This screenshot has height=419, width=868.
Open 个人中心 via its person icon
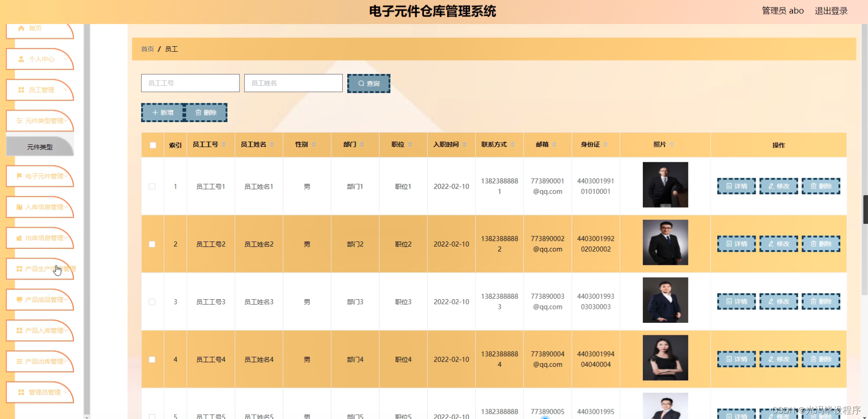pos(20,59)
